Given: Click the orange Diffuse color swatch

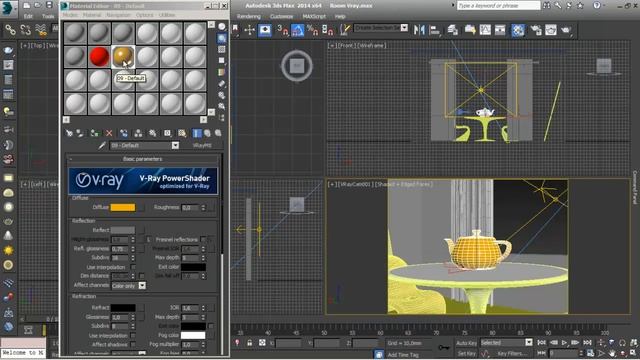Looking at the screenshot, I should (x=123, y=207).
